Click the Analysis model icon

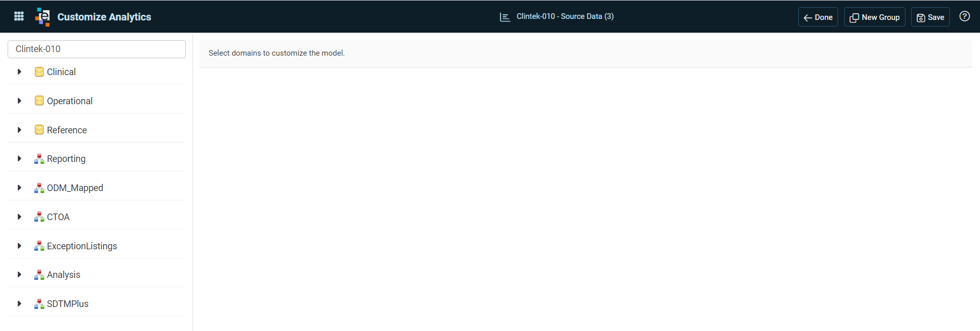[x=39, y=275]
